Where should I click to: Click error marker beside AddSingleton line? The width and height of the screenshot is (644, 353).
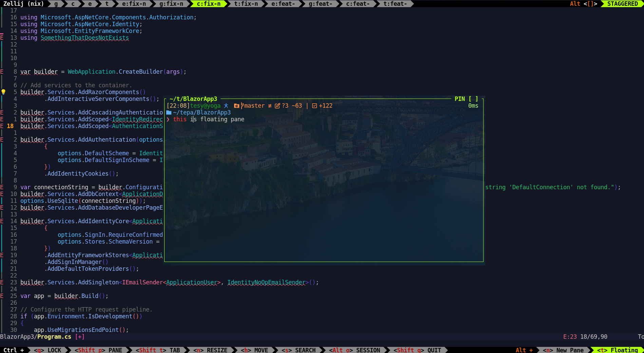tap(2, 282)
